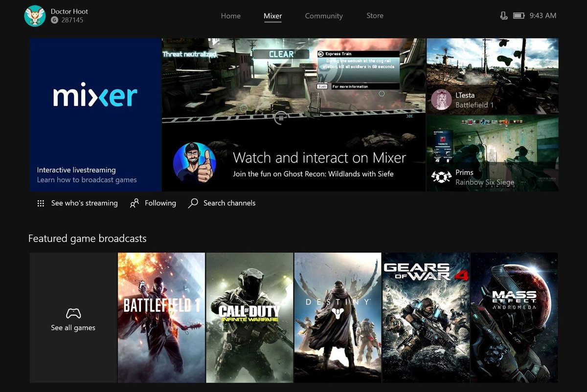
Task: Click the battery status icon
Action: 519,16
